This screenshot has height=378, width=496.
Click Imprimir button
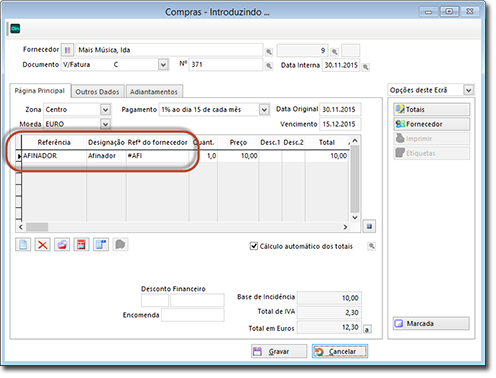[432, 139]
